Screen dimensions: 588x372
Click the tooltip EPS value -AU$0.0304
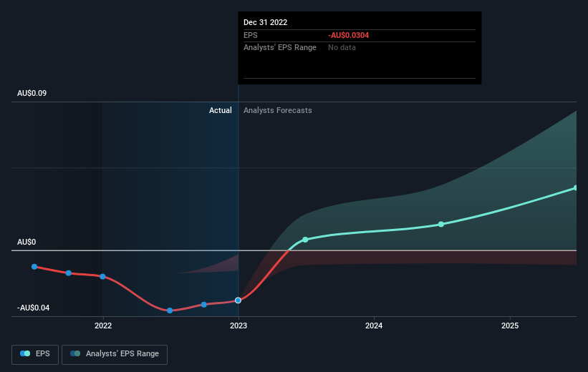[x=348, y=35]
